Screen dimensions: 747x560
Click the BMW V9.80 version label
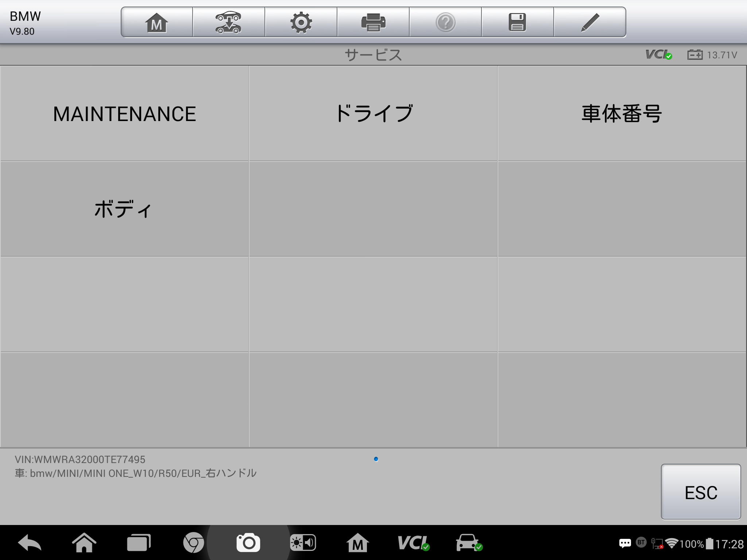pos(25,23)
